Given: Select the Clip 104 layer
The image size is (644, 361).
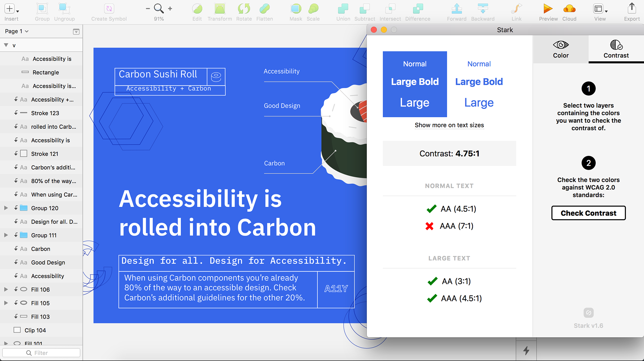Looking at the screenshot, I should (41, 330).
